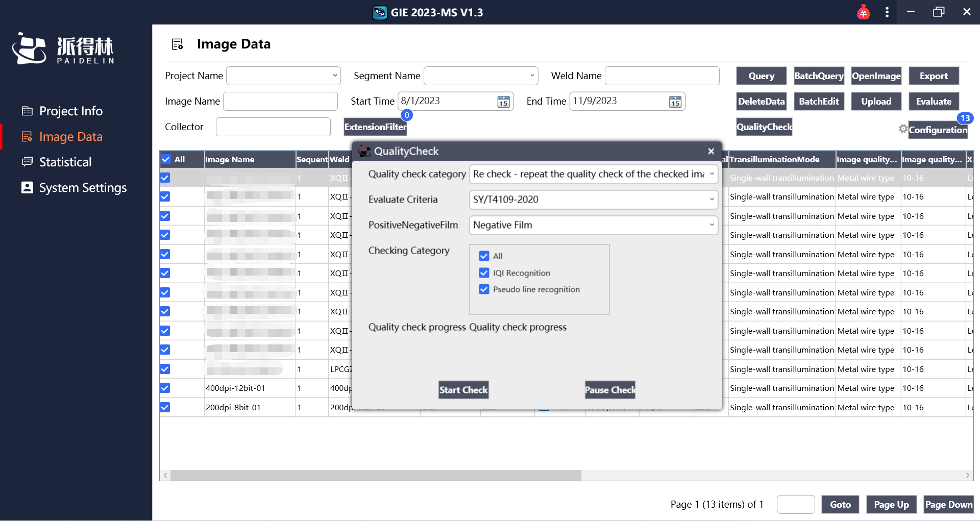Uncheck the LPCG row checkbox
This screenshot has width=980, height=521.
pos(165,369)
